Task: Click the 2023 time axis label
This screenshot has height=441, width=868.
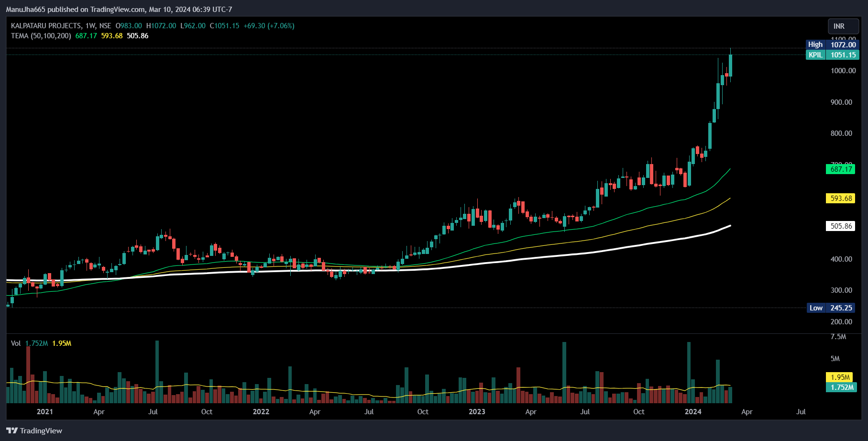Action: [477, 411]
